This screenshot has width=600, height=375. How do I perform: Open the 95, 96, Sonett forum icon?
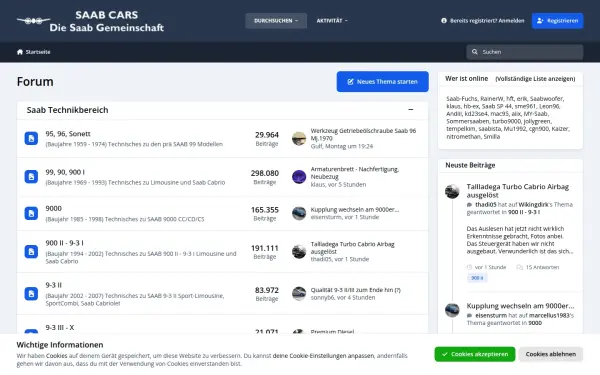pos(31,138)
